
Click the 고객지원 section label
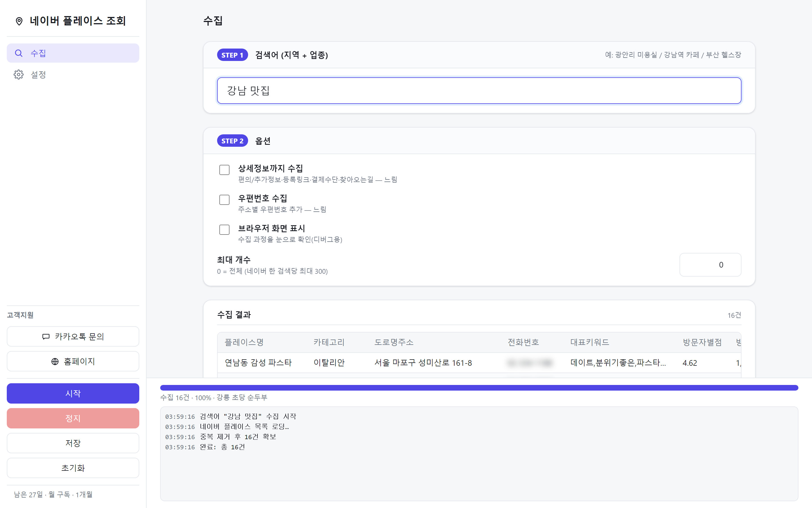pos(20,315)
